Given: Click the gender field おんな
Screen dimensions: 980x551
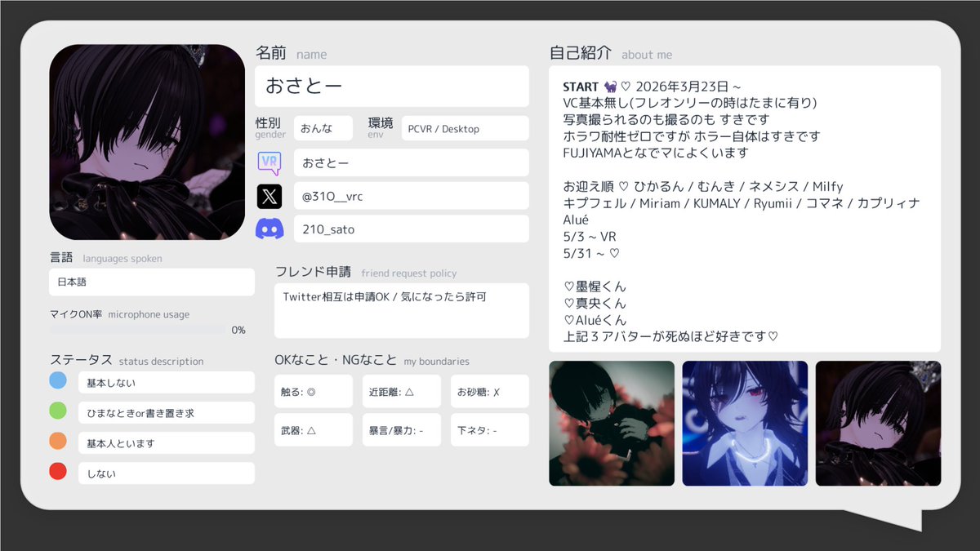Looking at the screenshot, I should point(323,128).
